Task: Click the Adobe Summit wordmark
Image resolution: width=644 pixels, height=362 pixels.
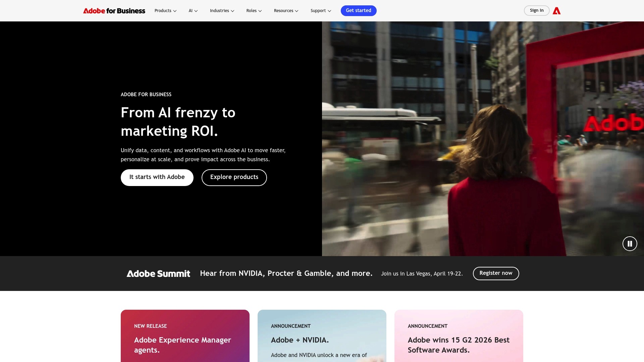Action: 158,274
